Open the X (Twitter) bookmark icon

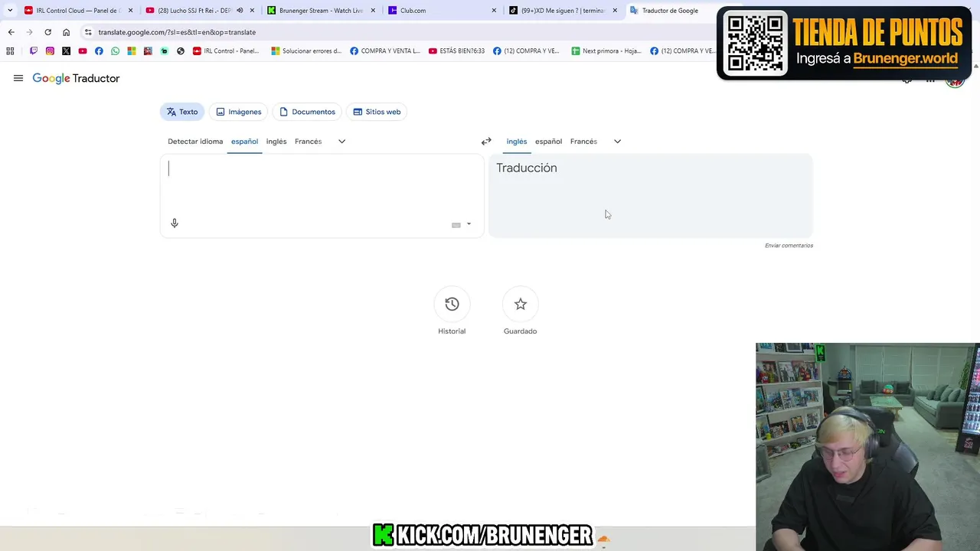point(66,51)
